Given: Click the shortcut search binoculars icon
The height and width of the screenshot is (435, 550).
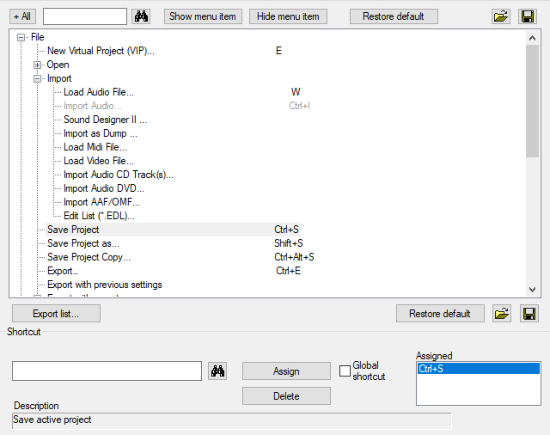Looking at the screenshot, I should (x=217, y=371).
